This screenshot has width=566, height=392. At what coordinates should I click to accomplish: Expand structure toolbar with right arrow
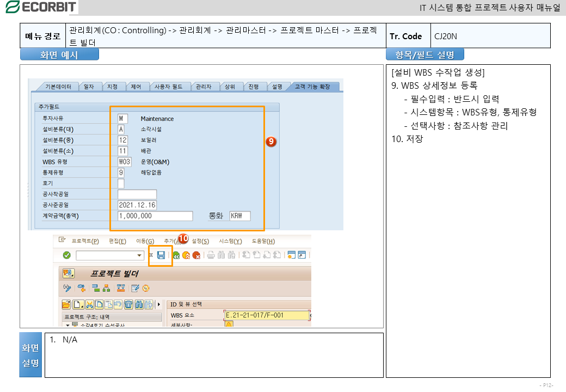click(158, 304)
